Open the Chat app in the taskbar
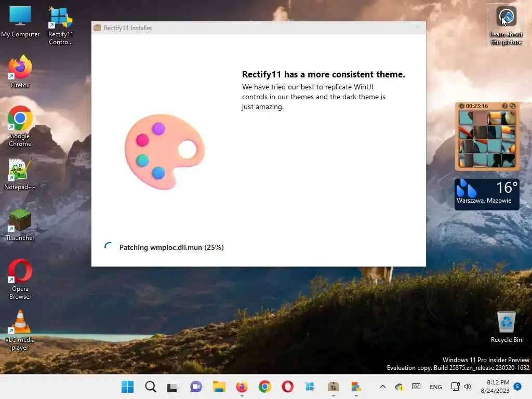Viewport: 532px width, 399px height. (x=196, y=387)
